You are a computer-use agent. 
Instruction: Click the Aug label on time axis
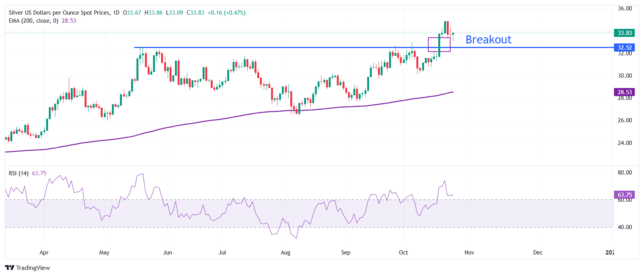pyautogui.click(x=285, y=253)
